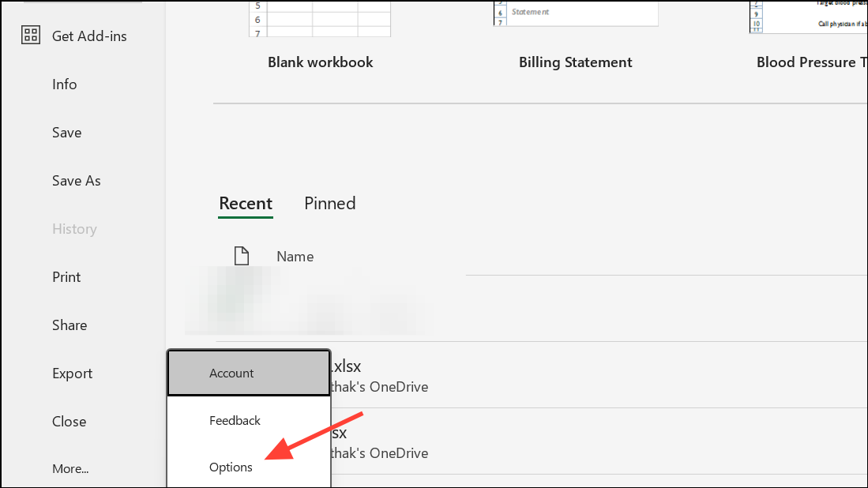Screen dimensions: 868x488
Task: Click Close in the sidebar menu
Action: (x=69, y=422)
